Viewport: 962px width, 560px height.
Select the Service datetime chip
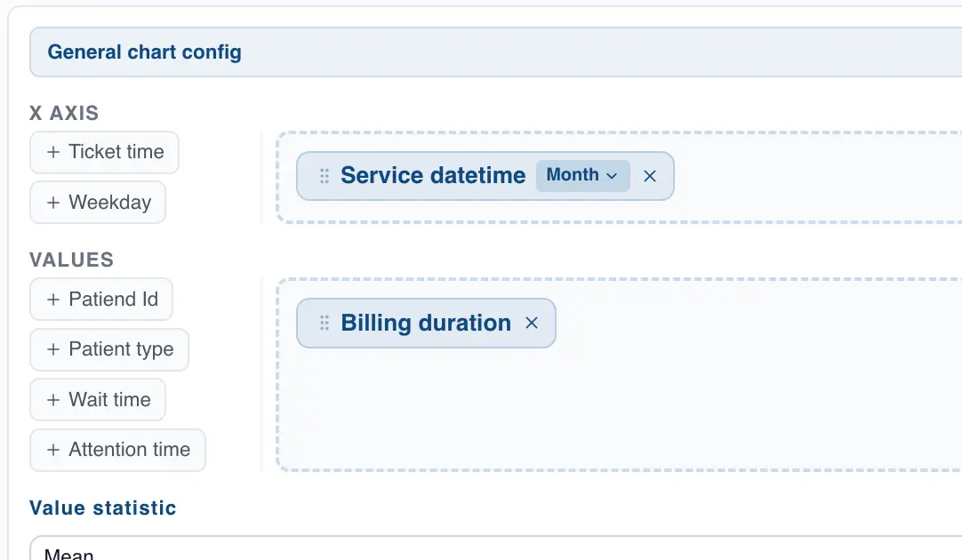[x=433, y=176]
